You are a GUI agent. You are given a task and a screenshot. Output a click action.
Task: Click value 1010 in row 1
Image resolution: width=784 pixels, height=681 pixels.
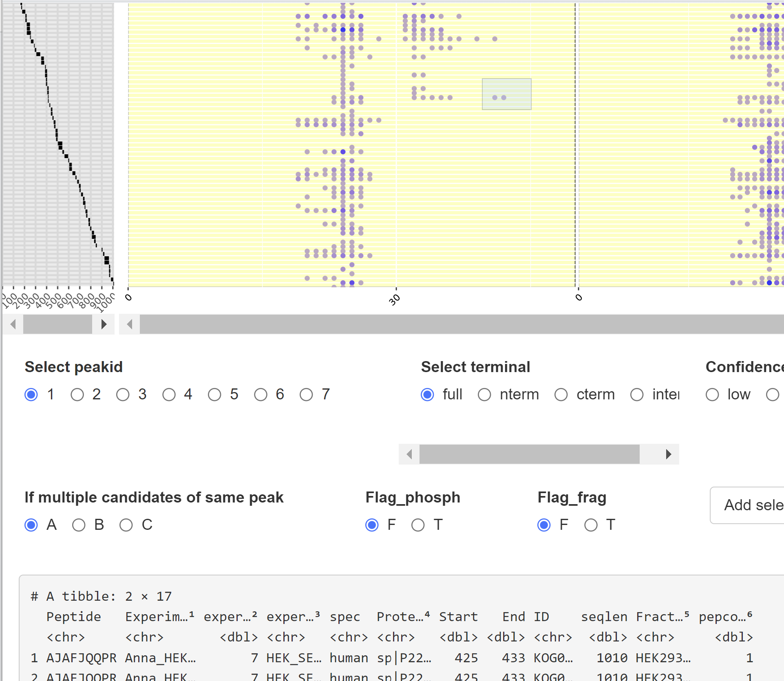click(612, 658)
